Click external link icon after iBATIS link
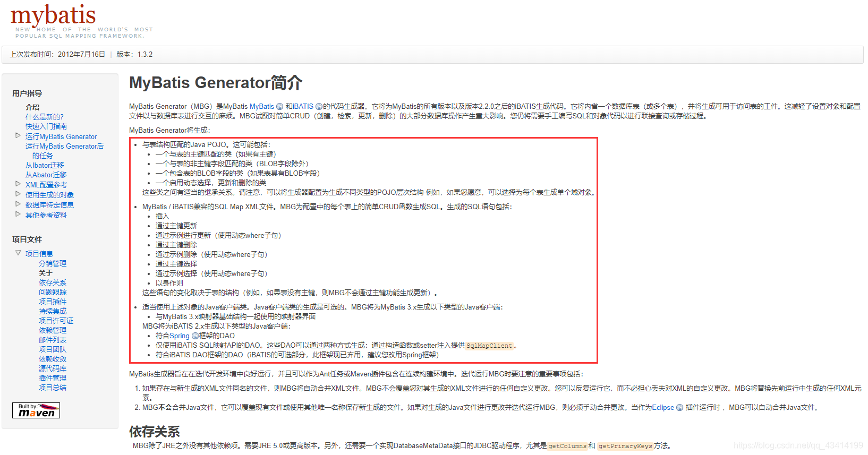868x455 pixels. tap(319, 107)
